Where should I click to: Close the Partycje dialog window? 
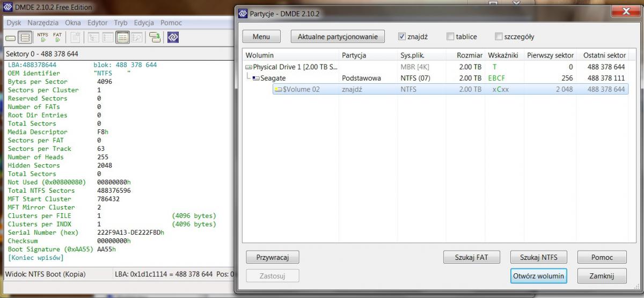[x=625, y=12]
